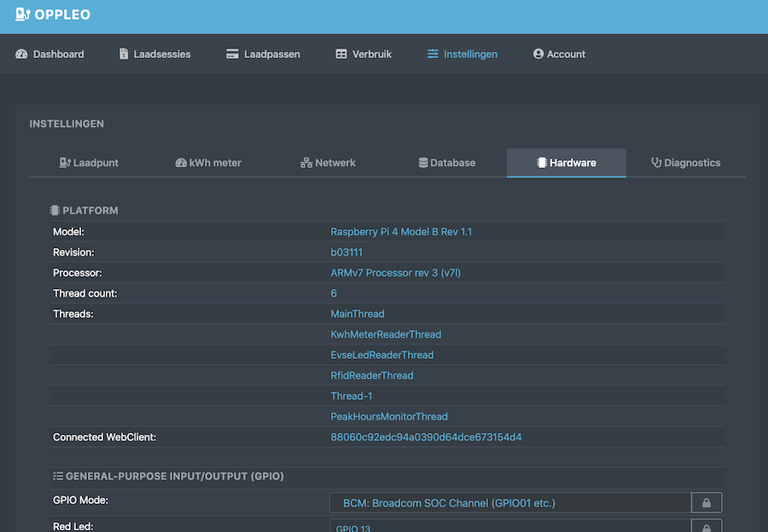Click the Laadsessies document icon
Screen dimensions: 768x532
[124, 54]
